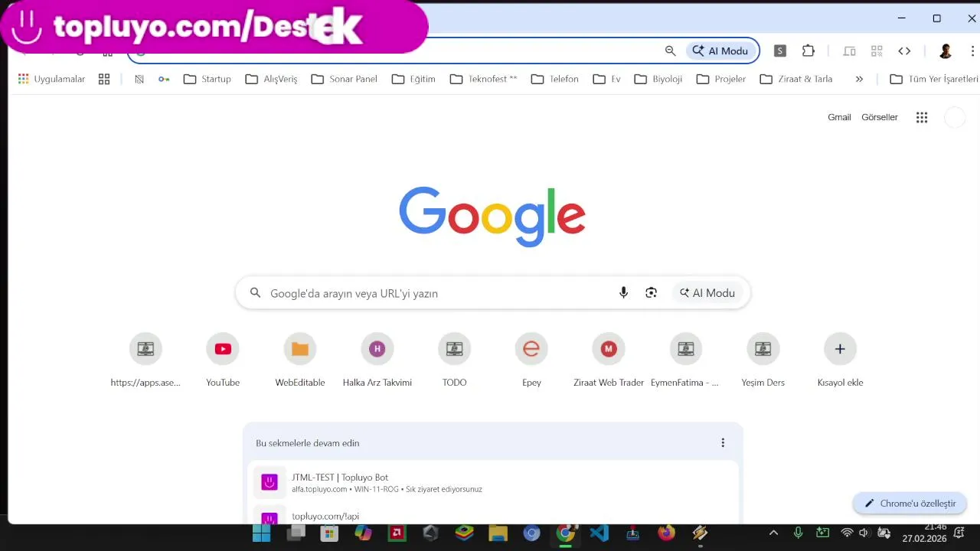980x551 pixels.
Task: Open AI Modu in the address bar
Action: tap(720, 51)
